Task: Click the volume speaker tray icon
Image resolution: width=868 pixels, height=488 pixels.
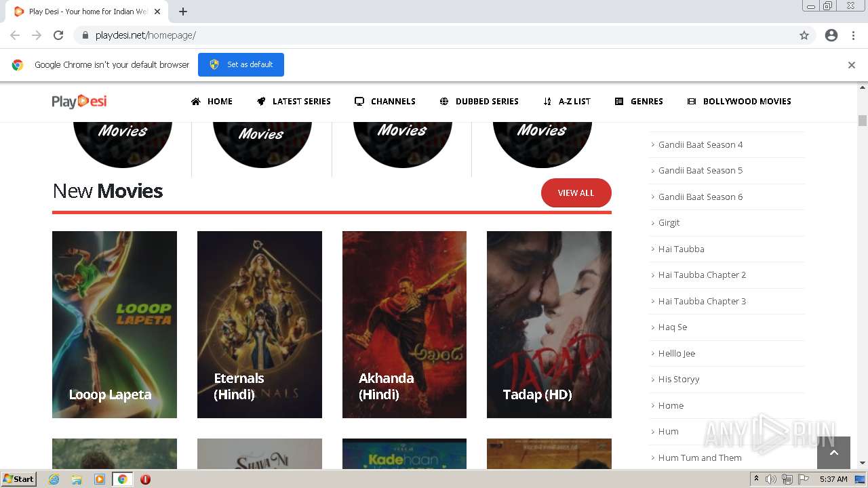Action: (x=771, y=479)
